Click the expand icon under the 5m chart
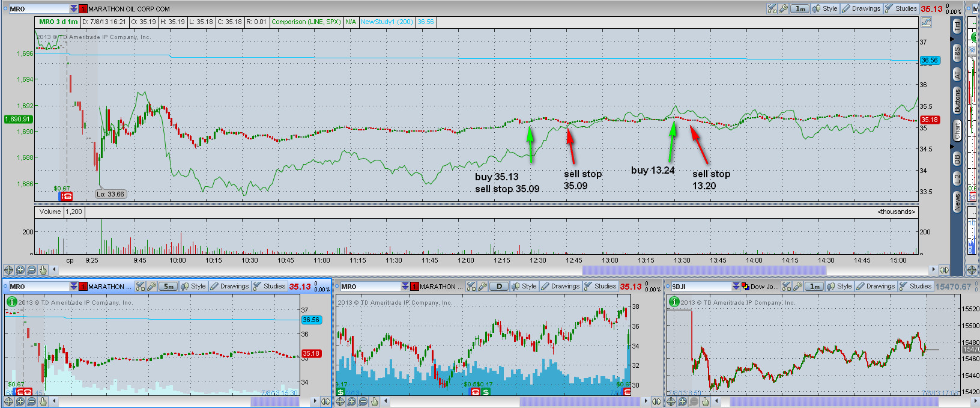 (326, 401)
